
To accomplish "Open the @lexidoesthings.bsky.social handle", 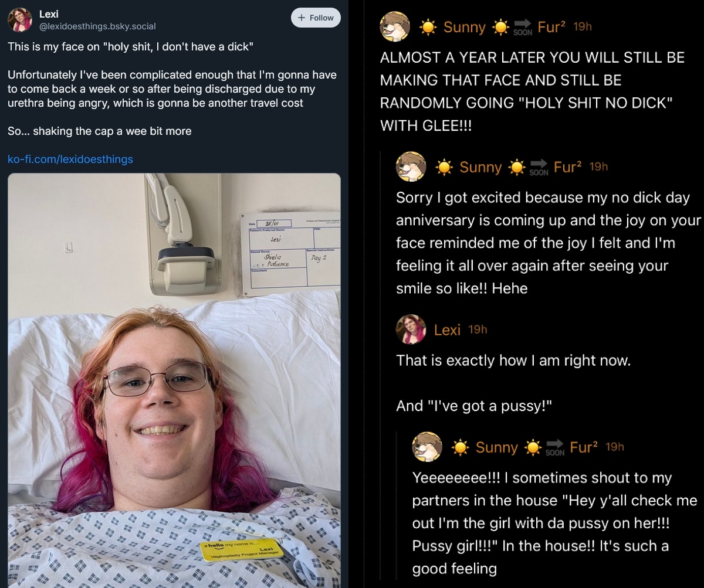I will point(97,26).
